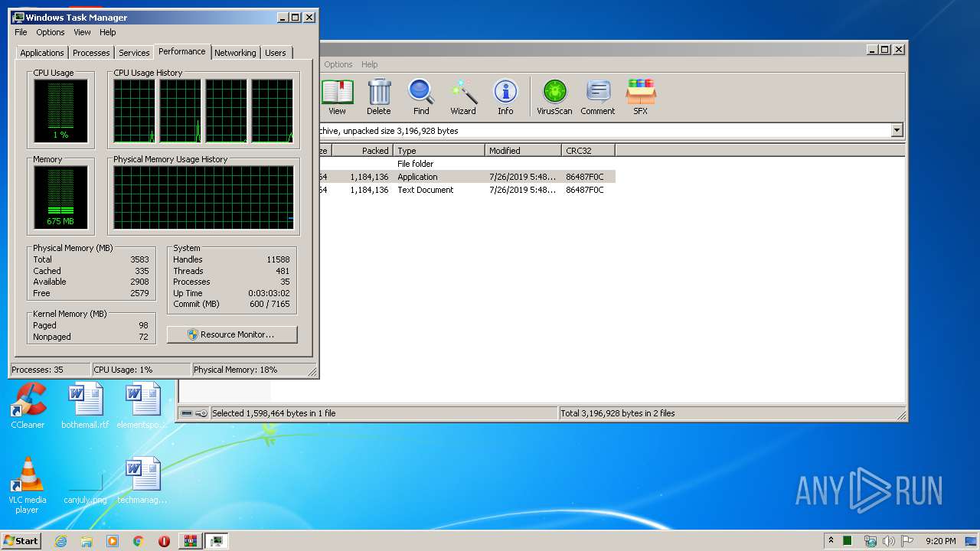
Task: Sort by CRC32 column header
Action: click(x=588, y=151)
